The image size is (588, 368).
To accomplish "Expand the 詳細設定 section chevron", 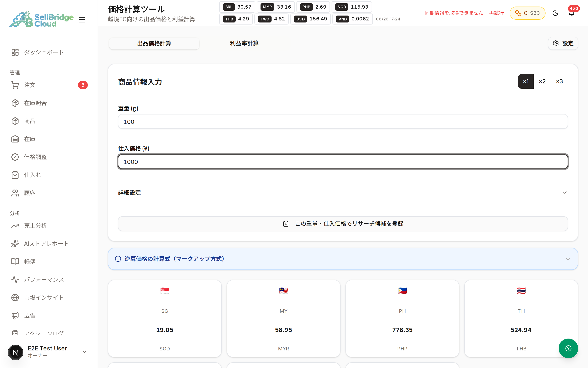I will coord(565,193).
